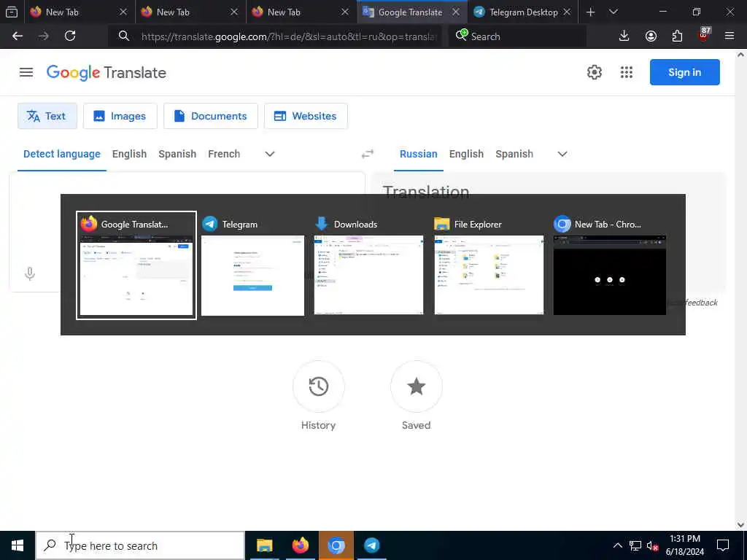This screenshot has height=560, width=747.
Task: Expand the target language list
Action: (x=562, y=154)
